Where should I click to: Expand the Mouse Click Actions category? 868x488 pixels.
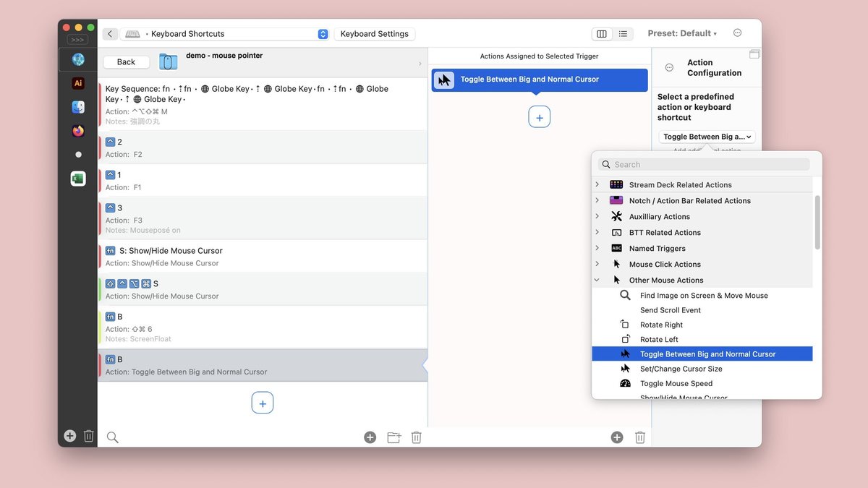pyautogui.click(x=597, y=264)
